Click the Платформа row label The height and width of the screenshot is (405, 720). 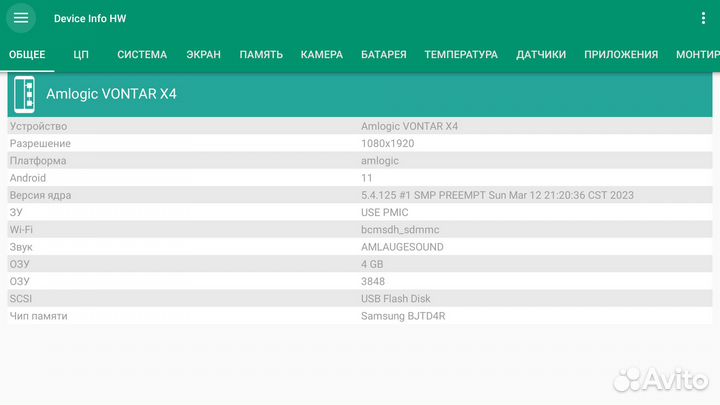point(38,161)
